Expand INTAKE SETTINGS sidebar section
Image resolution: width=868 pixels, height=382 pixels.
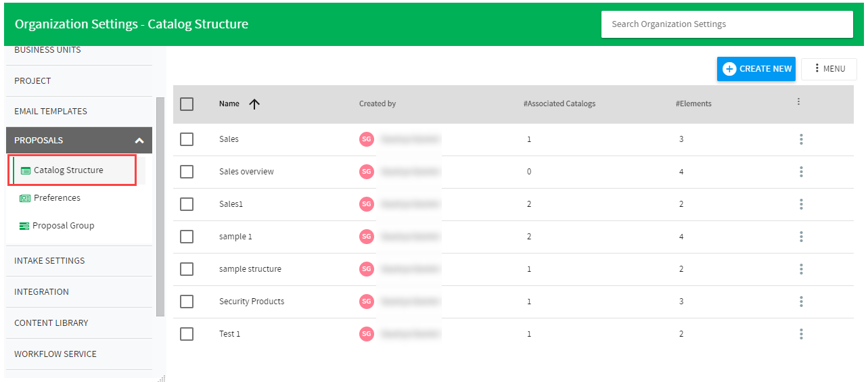[79, 261]
